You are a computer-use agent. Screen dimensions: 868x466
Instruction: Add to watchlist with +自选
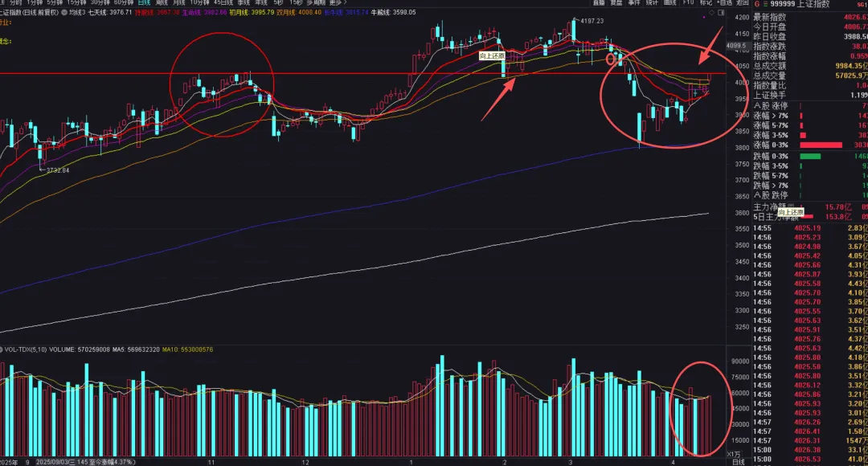pos(725,2)
